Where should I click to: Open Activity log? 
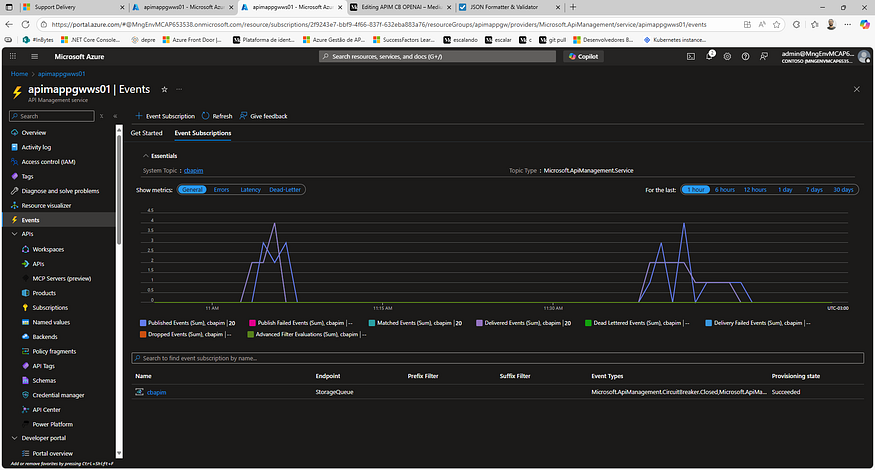(36, 147)
